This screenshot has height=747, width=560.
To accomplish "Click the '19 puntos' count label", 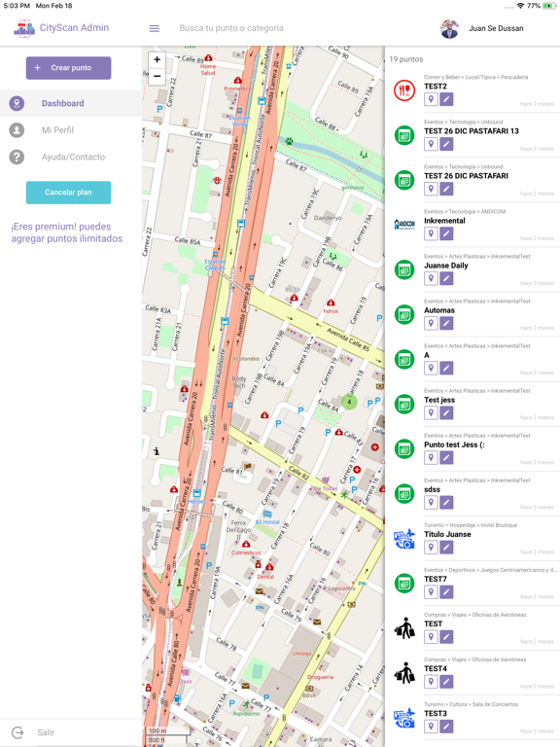I will [405, 59].
